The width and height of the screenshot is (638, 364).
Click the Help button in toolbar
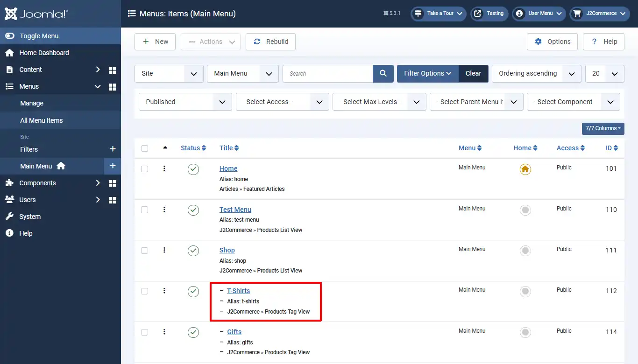pyautogui.click(x=604, y=42)
